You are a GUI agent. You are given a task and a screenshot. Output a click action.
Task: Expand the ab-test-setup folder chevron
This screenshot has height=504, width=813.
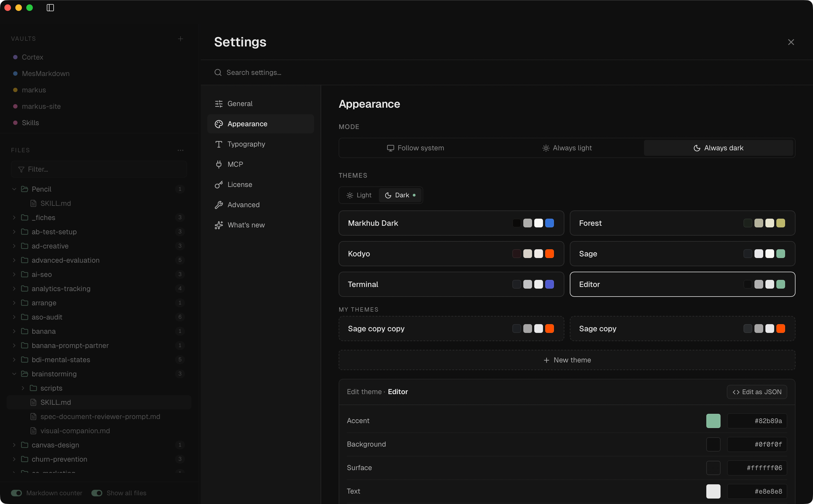click(x=14, y=232)
